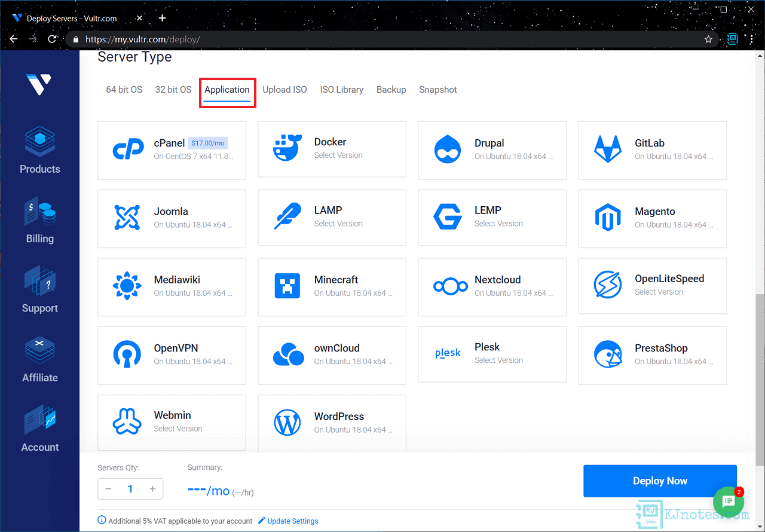Switch to Upload ISO tab
Image resolution: width=765 pixels, height=532 pixels.
coord(284,90)
